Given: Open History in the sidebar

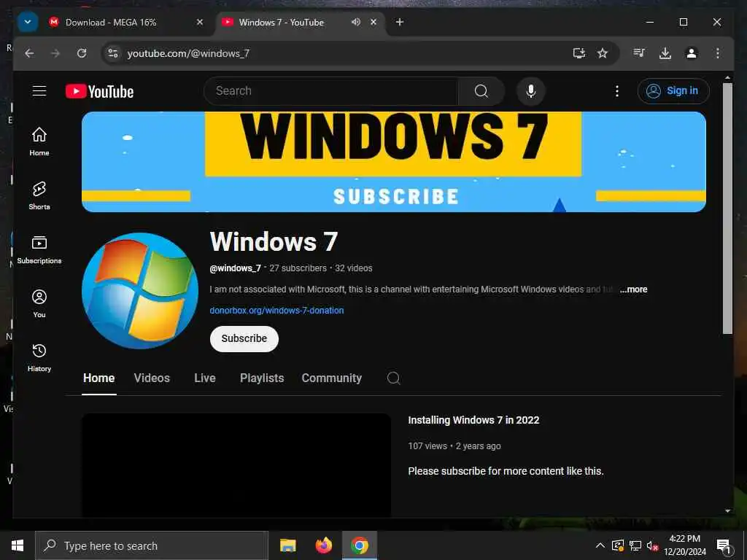Looking at the screenshot, I should (39, 357).
